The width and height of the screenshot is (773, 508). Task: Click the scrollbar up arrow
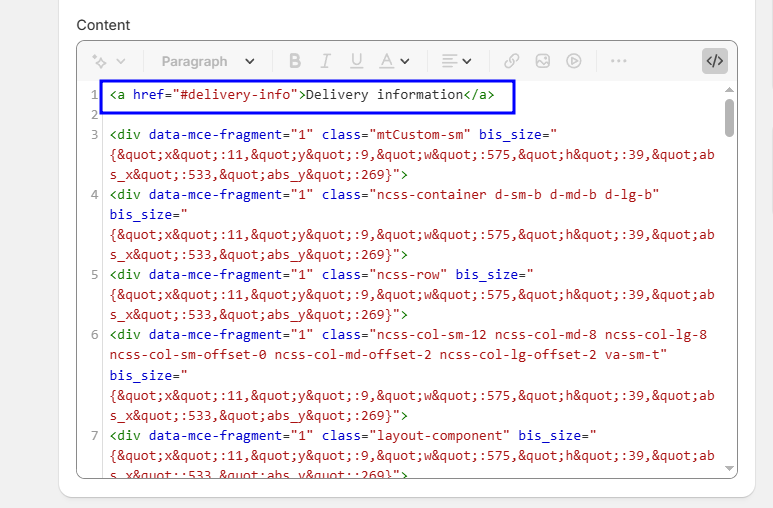730,90
